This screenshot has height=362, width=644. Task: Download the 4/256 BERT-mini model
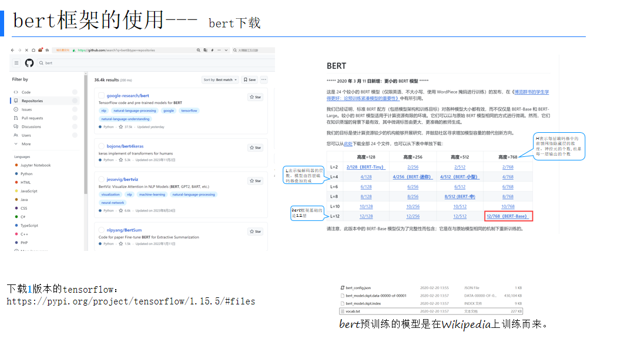pos(412,177)
